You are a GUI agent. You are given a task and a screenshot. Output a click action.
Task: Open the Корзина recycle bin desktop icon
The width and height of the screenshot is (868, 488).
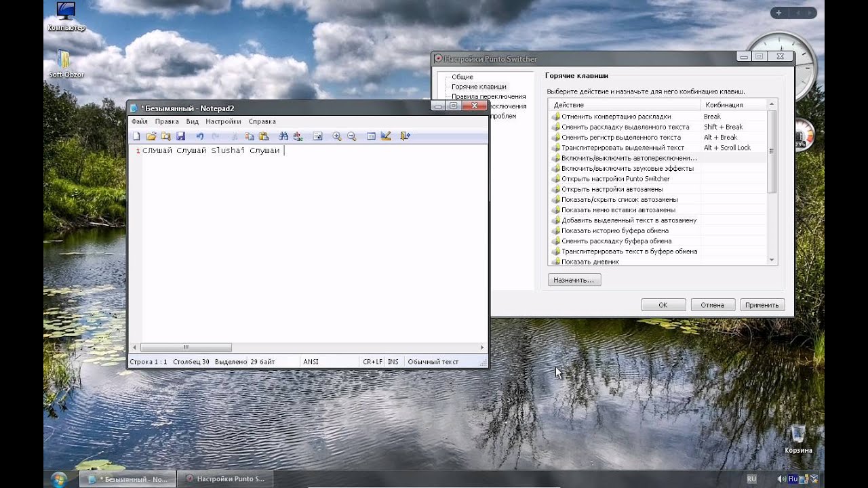[x=798, y=439]
